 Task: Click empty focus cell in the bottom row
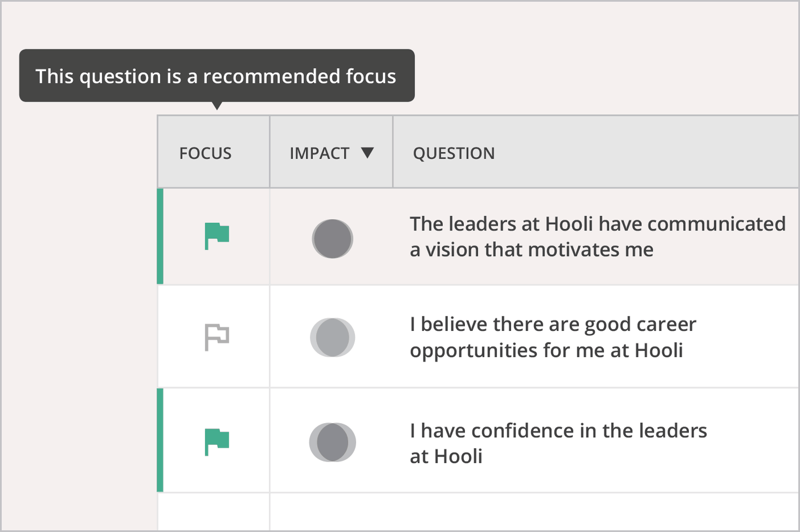pyautogui.click(x=214, y=512)
